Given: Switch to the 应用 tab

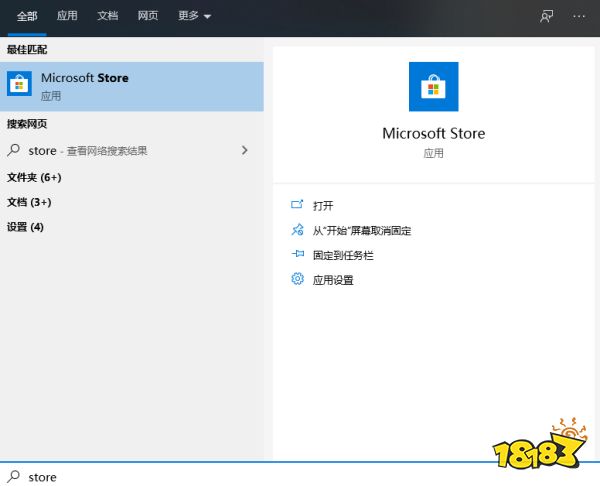Looking at the screenshot, I should coord(67,16).
